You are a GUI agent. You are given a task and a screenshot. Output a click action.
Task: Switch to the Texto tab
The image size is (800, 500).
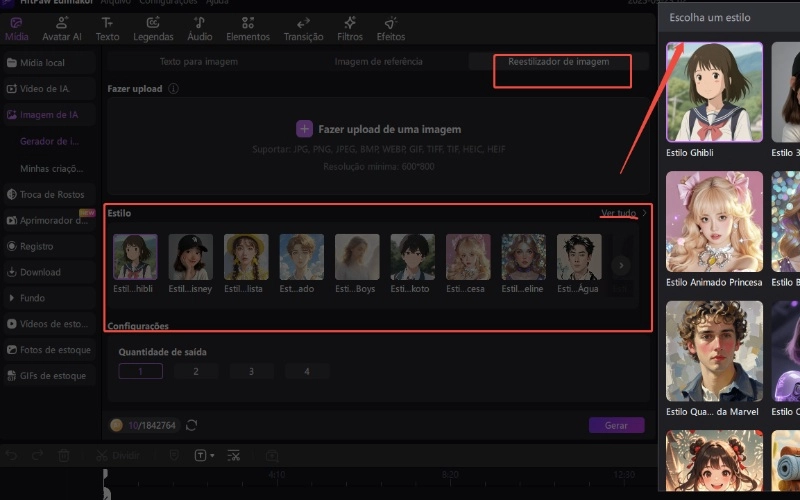pos(107,30)
